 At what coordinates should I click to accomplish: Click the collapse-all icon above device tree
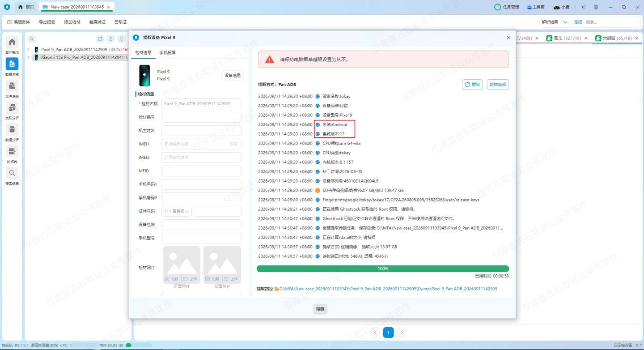(111, 39)
